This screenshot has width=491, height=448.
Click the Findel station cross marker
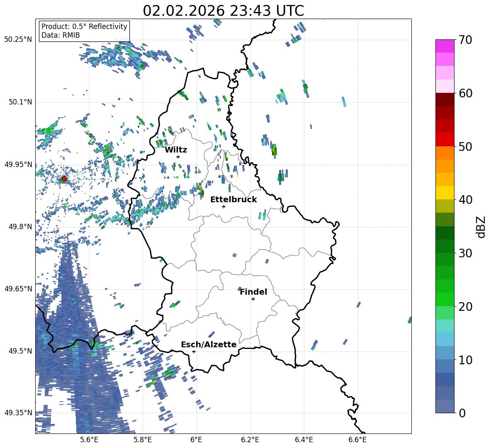[x=253, y=299]
